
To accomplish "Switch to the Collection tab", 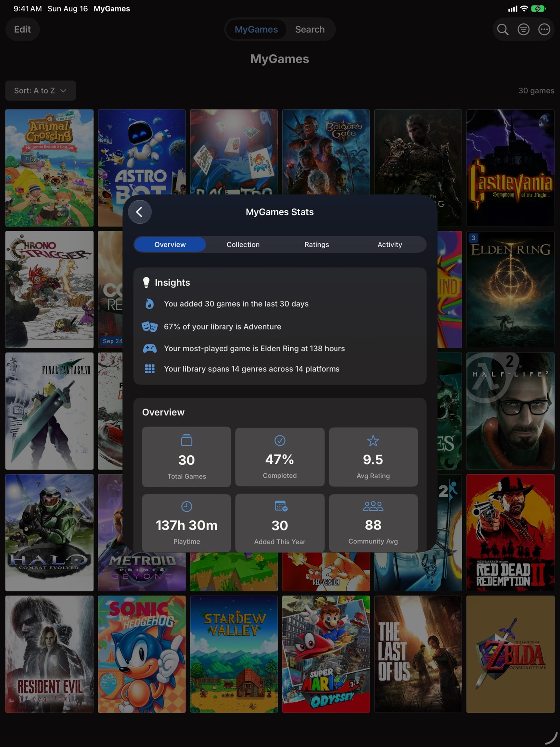I will click(x=243, y=245).
